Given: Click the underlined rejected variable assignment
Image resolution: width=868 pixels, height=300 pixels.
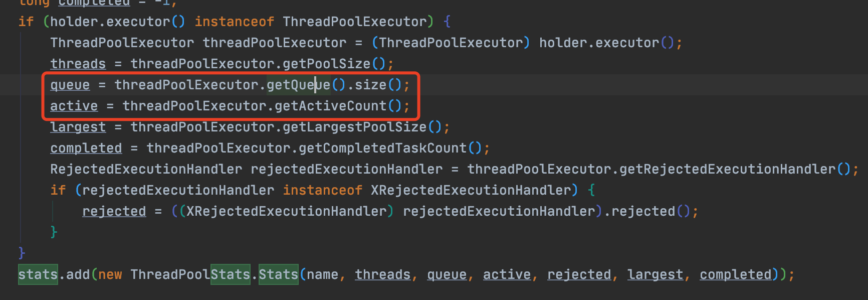Looking at the screenshot, I should (114, 211).
